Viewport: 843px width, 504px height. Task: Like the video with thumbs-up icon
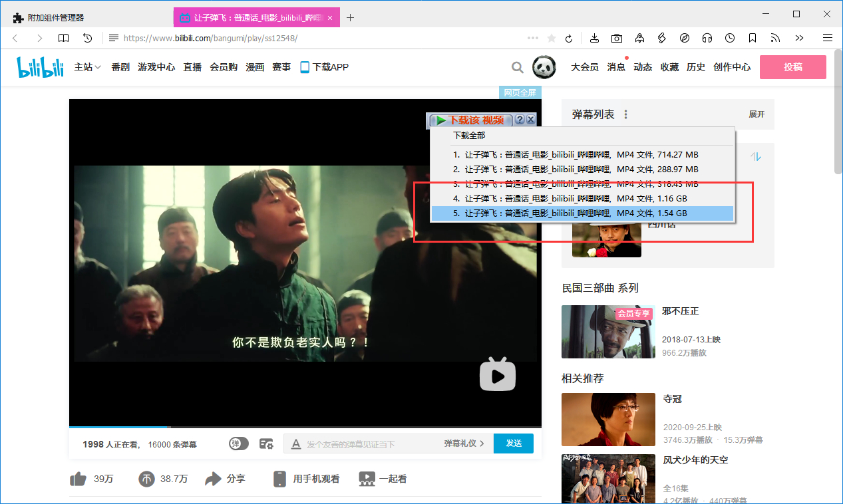(78, 479)
